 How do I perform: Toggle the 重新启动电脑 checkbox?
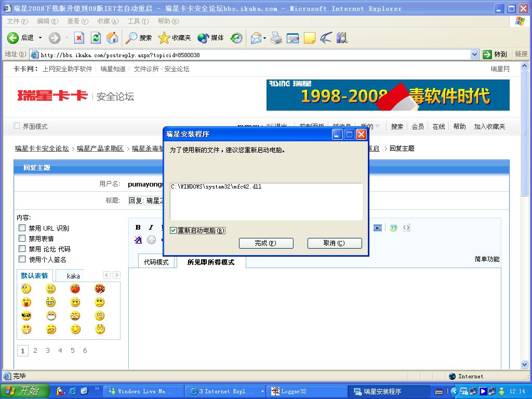173,230
